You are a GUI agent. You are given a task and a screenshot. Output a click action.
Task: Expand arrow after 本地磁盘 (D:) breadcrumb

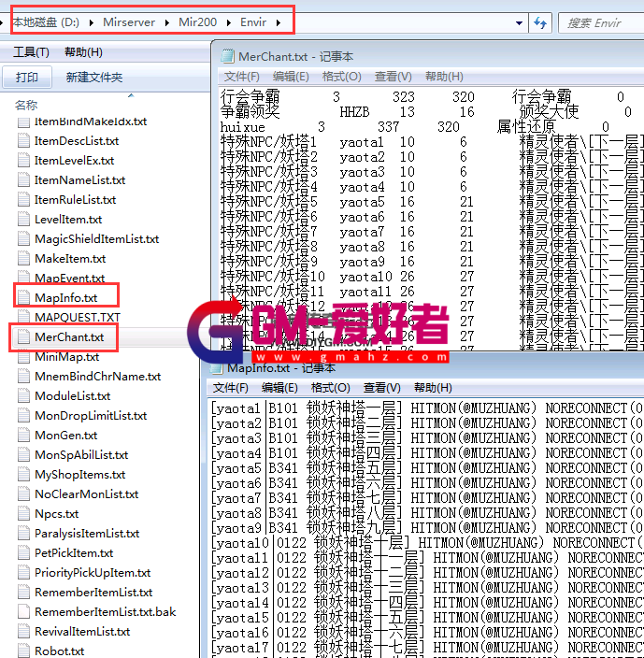91,22
